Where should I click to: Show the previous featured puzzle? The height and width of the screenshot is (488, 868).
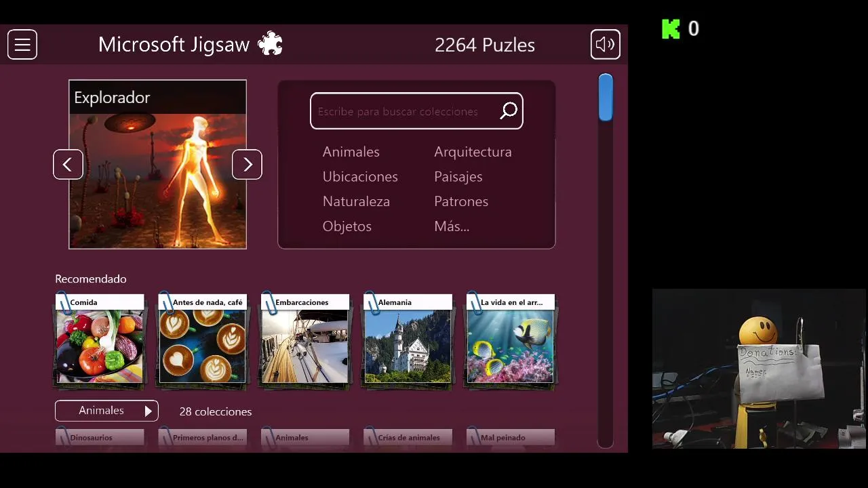point(68,164)
